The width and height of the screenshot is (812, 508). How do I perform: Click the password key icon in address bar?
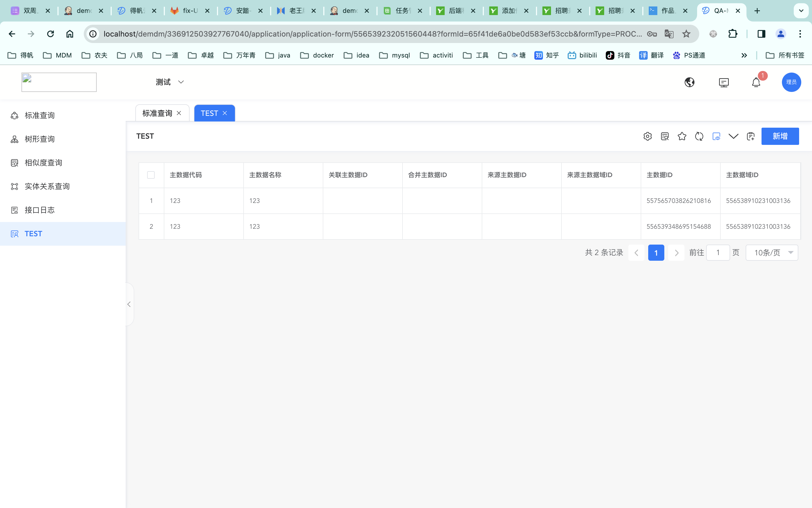point(652,34)
